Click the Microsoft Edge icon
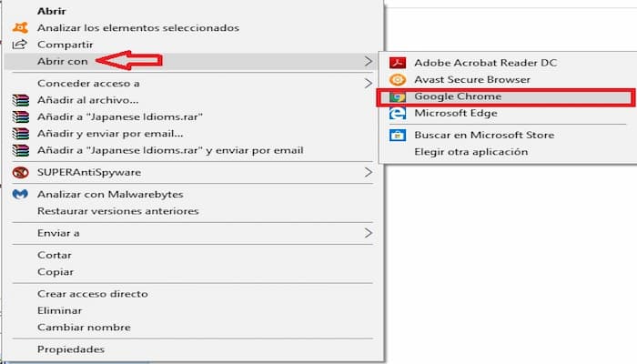 pyautogui.click(x=398, y=113)
